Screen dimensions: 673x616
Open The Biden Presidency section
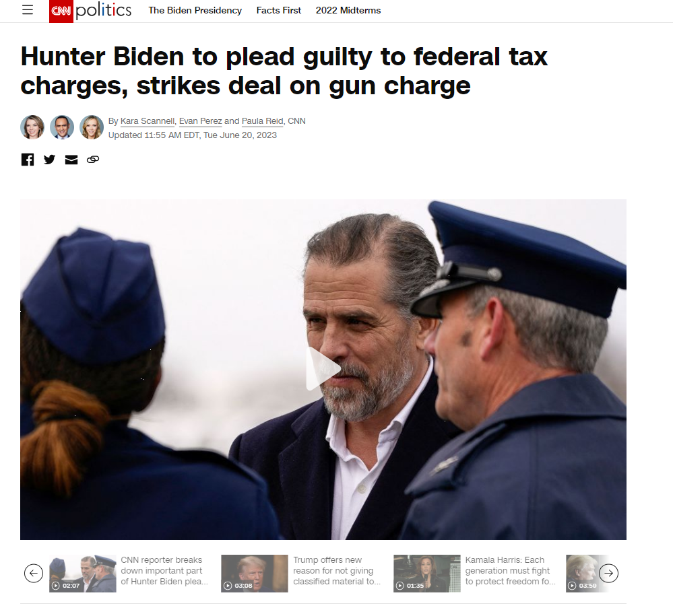click(195, 10)
